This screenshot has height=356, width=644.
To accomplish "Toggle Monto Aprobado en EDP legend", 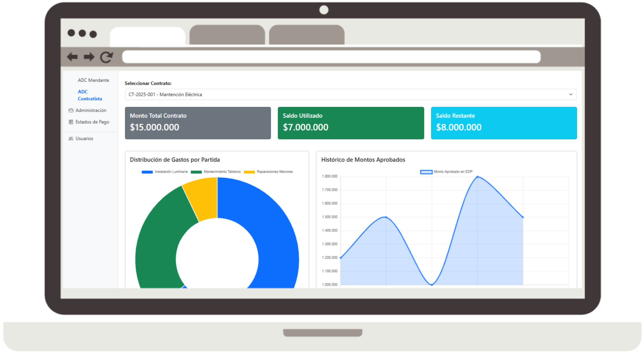I will 446,172.
